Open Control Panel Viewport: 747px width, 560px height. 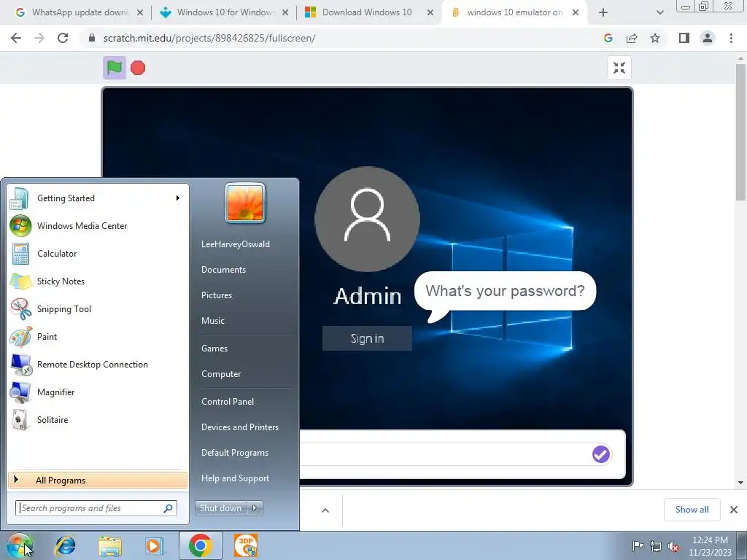tap(228, 402)
